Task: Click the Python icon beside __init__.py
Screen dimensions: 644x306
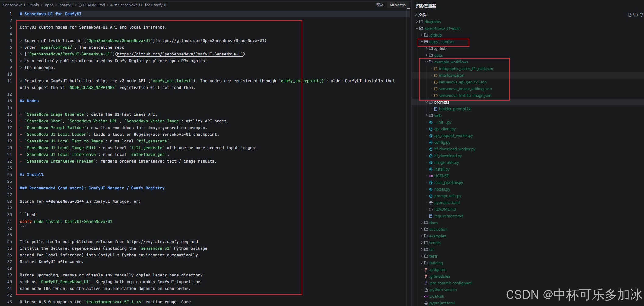Action: (431, 122)
